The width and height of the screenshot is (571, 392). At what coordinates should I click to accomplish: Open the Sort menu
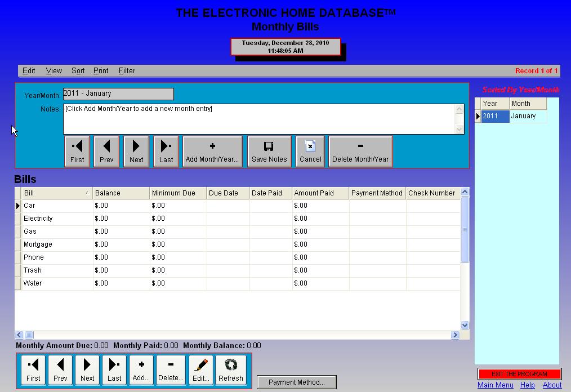pos(78,70)
